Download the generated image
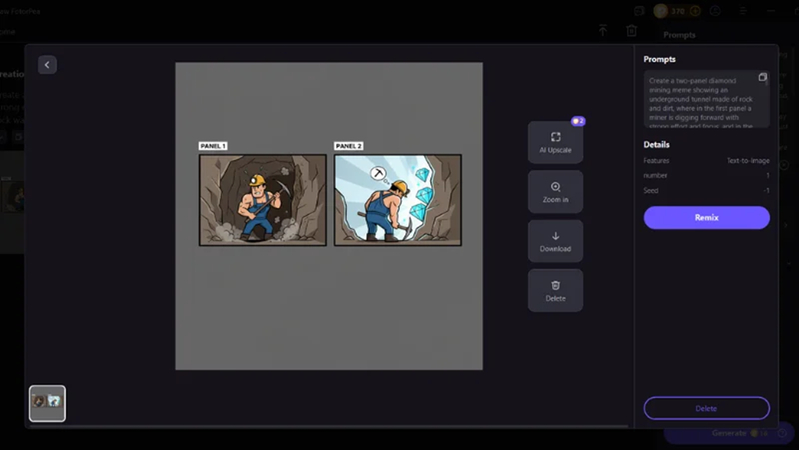The height and width of the screenshot is (450, 799). pyautogui.click(x=555, y=241)
